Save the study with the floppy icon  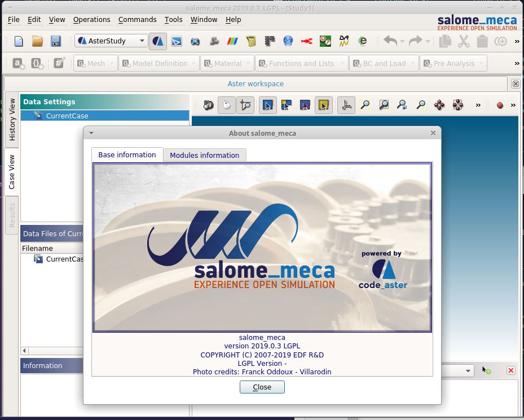point(55,41)
